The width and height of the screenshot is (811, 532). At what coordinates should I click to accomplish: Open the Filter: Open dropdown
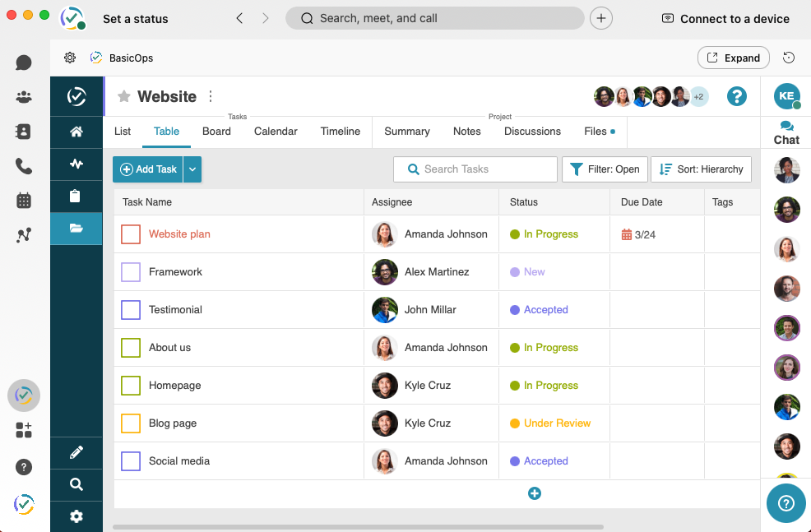[605, 169]
